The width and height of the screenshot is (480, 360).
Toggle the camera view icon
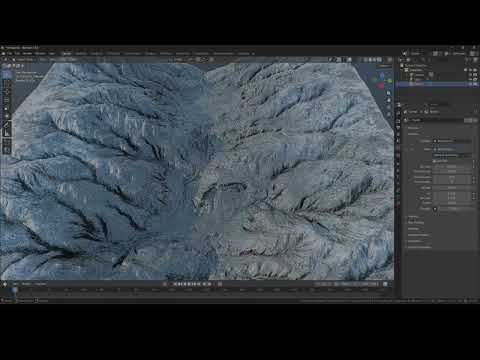(389, 107)
